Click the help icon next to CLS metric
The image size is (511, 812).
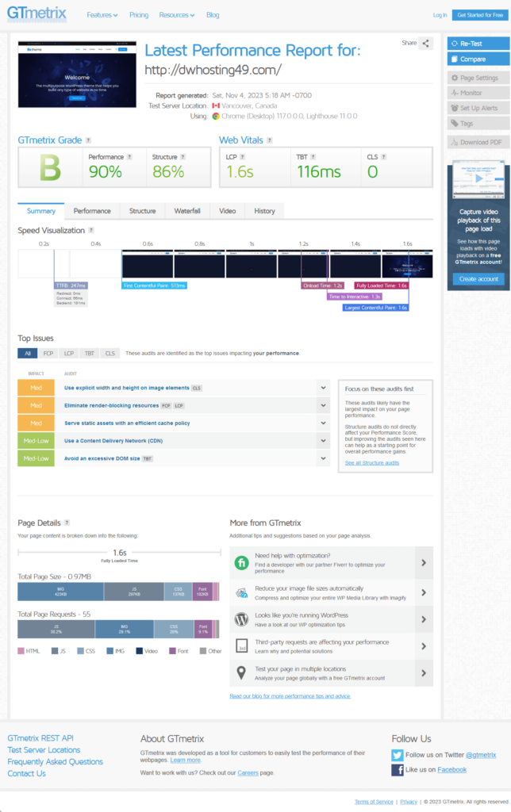pyautogui.click(x=383, y=157)
